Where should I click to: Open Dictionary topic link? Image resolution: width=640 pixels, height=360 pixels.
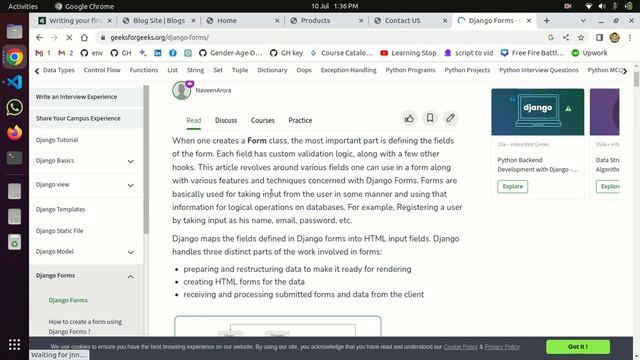272,70
